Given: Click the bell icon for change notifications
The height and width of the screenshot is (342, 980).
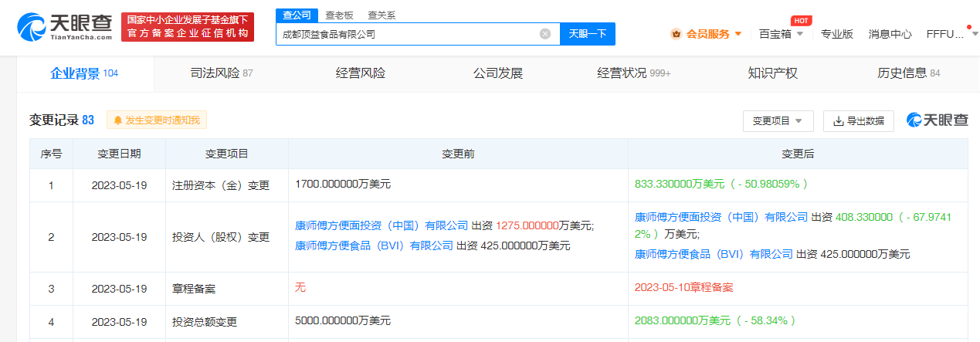Looking at the screenshot, I should tap(118, 120).
